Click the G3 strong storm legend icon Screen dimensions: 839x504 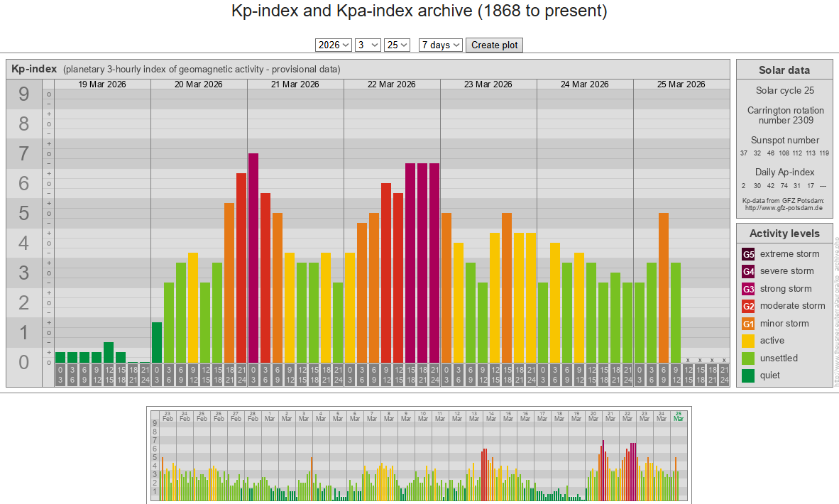(x=748, y=289)
